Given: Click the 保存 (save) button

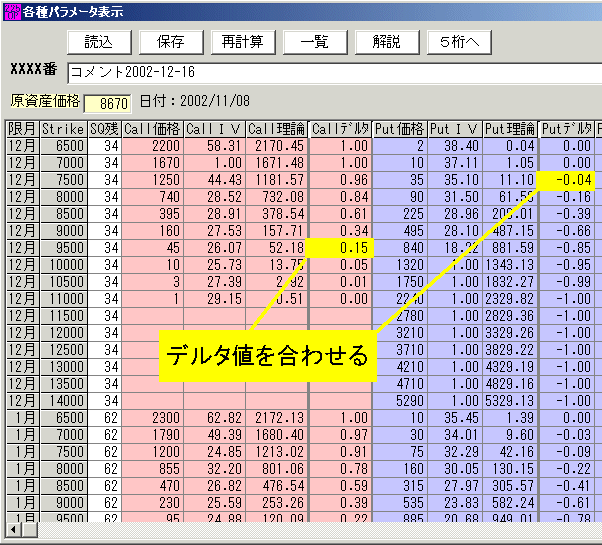Looking at the screenshot, I should [171, 42].
